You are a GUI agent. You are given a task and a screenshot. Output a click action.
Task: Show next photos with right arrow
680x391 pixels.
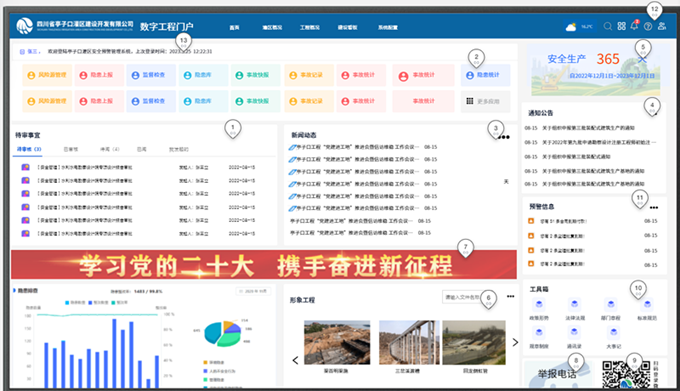tap(515, 342)
